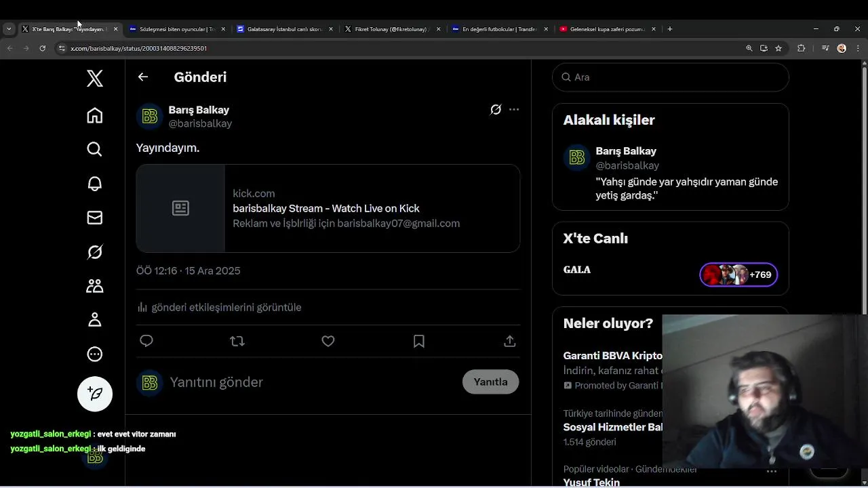Click the ÖÖ 12:16 · 15 Ara 2025 timestamp
Screen dimensions: 868x488
(x=189, y=270)
